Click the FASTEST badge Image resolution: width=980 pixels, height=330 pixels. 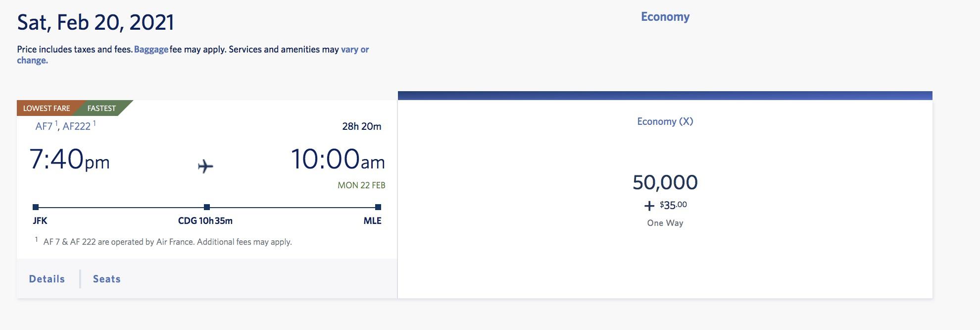[x=102, y=108]
